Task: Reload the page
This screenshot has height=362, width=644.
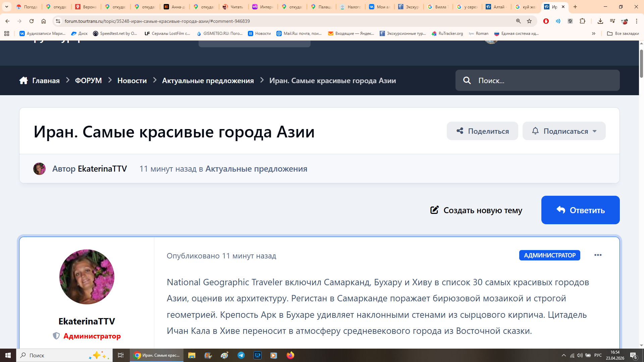Action: pyautogui.click(x=32, y=21)
